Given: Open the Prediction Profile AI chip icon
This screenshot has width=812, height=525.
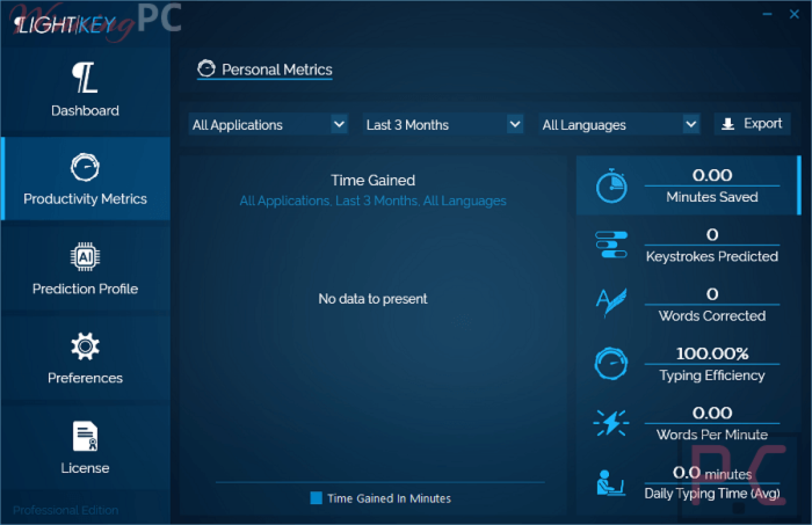Looking at the screenshot, I should (85, 257).
